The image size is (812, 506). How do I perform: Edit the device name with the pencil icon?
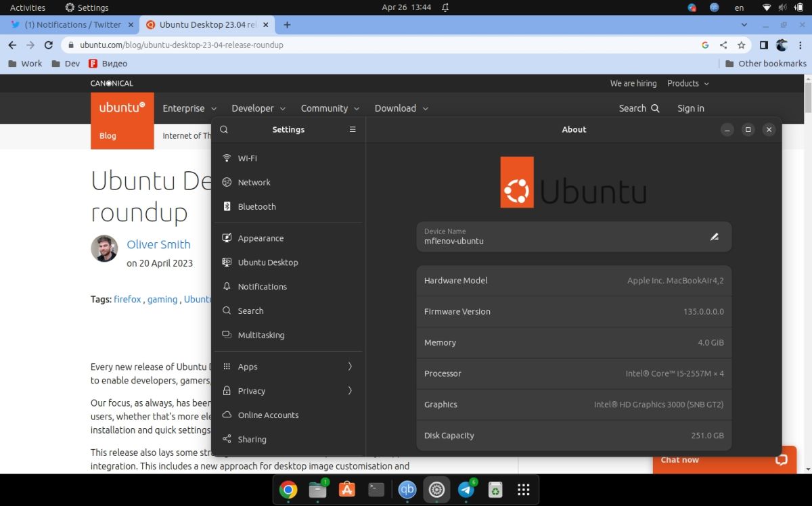point(715,237)
